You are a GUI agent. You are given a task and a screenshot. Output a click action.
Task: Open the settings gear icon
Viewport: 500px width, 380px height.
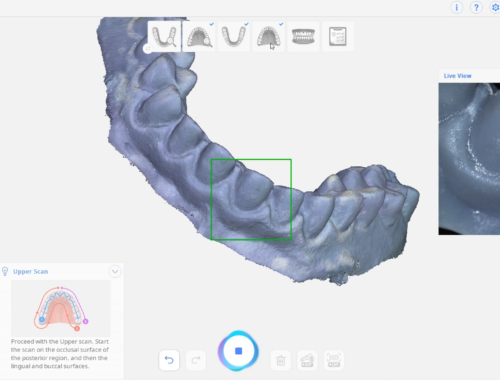(495, 7)
